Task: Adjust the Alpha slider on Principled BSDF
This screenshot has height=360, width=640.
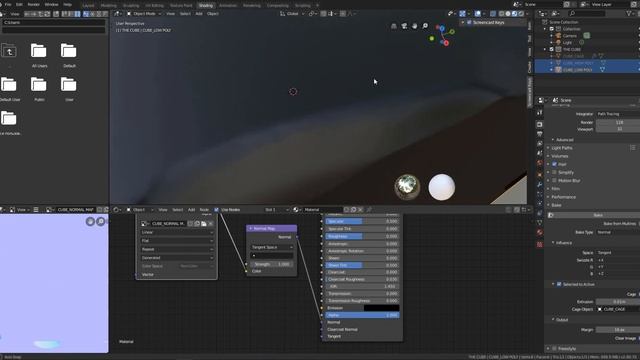Action: pos(362,315)
